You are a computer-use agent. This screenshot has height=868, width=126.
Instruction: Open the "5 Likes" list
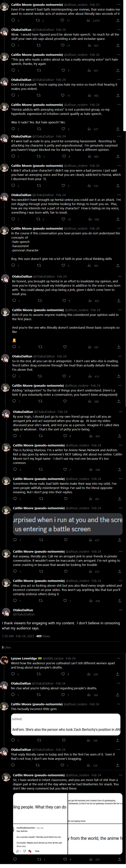click(6, 647)
